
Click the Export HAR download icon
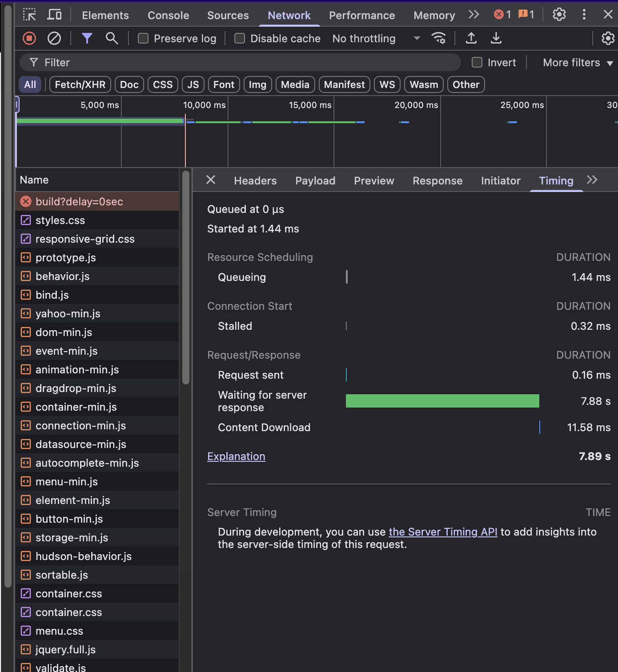click(x=496, y=39)
